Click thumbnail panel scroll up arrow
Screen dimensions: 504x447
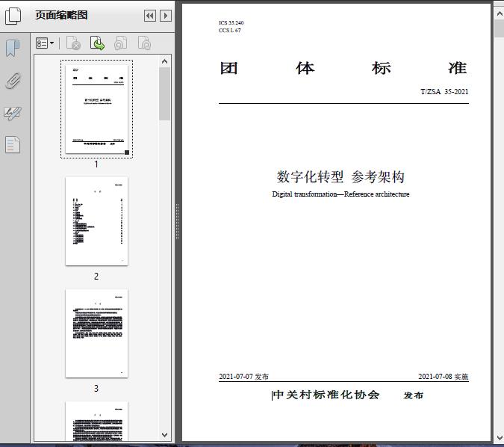164,61
